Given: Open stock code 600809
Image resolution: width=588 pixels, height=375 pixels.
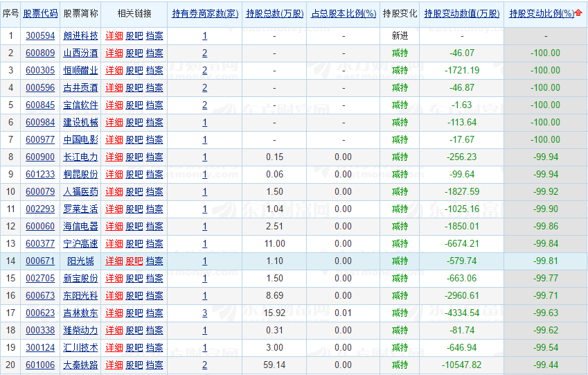Looking at the screenshot, I should click(40, 53).
